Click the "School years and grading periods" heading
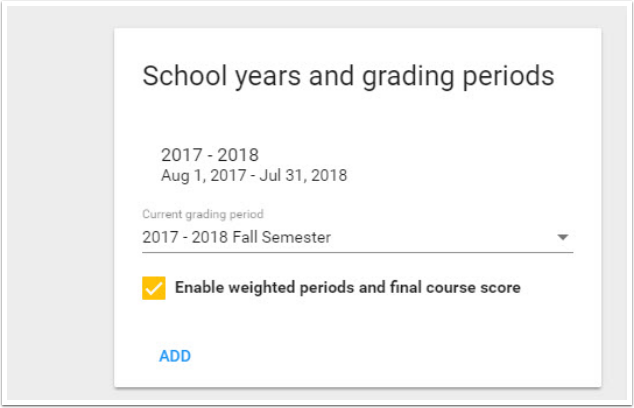 [x=348, y=77]
